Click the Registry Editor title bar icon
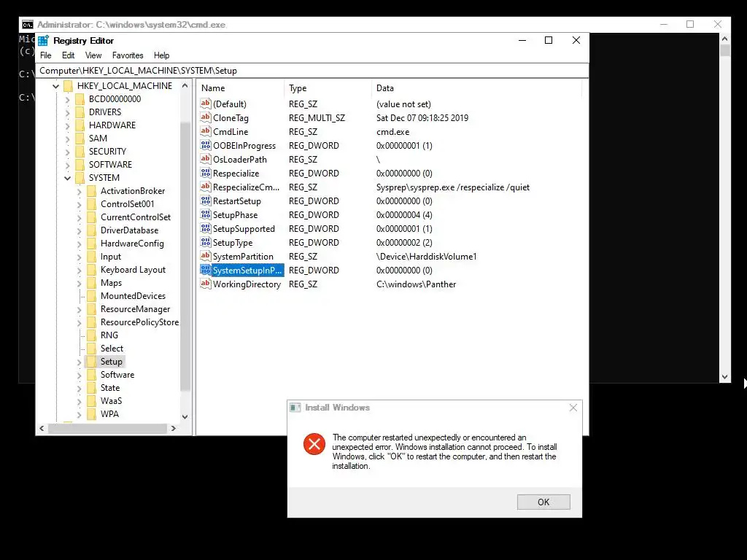 coord(43,41)
